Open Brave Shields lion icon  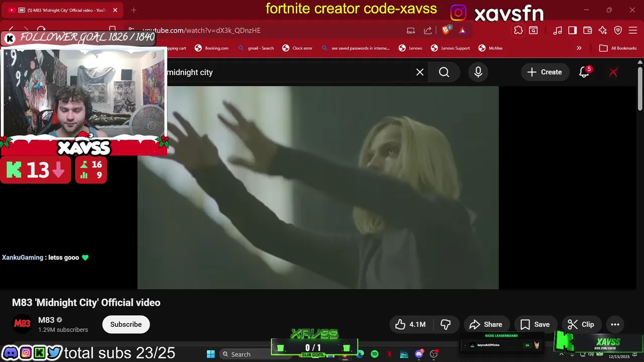[446, 30]
